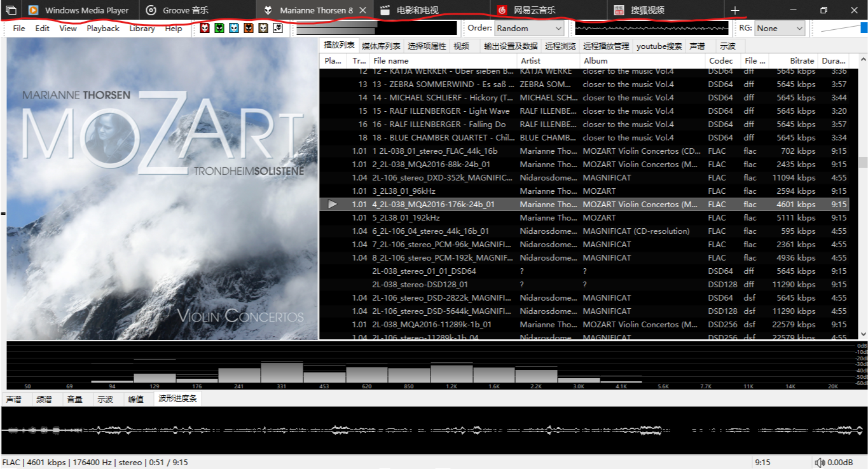Open the View menu
The height and width of the screenshot is (469, 868).
(x=68, y=28)
